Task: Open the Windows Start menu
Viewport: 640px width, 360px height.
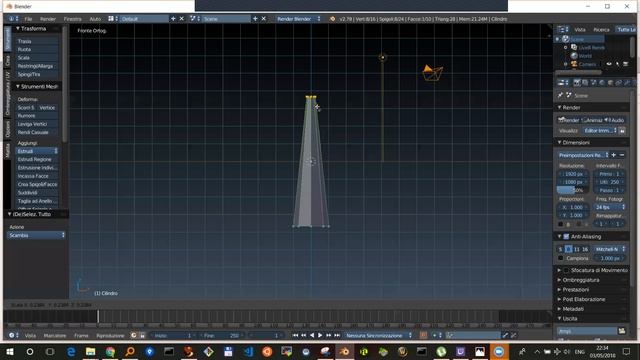Action: pos(10,351)
